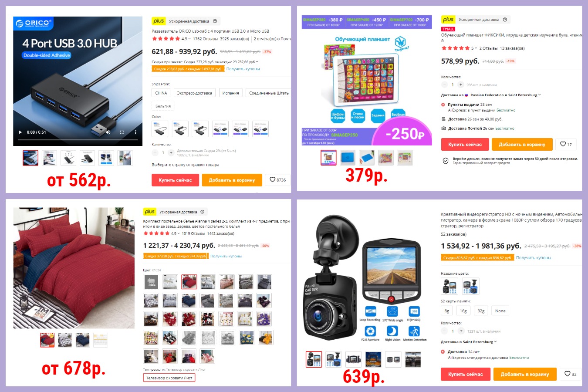
Task: Click Купить сейчас for the USB hub
Action: coord(175,180)
